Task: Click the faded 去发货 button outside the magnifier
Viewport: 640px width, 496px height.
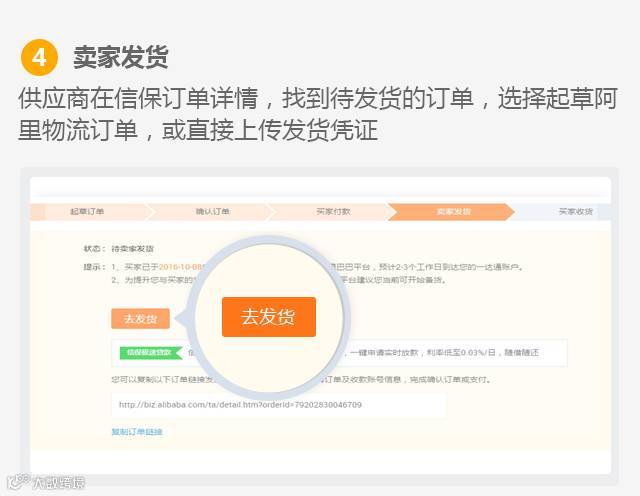Action: [x=140, y=318]
